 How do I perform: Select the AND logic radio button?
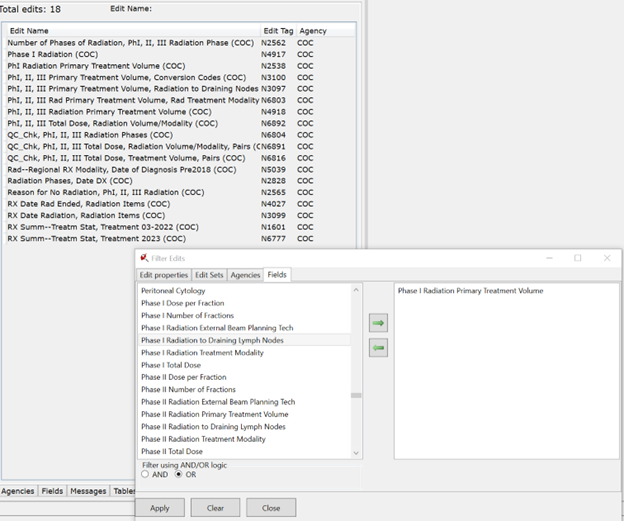pos(145,474)
